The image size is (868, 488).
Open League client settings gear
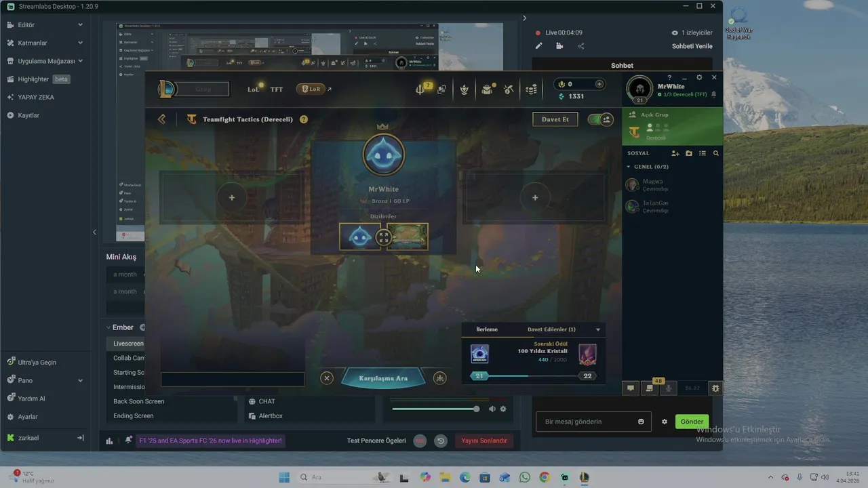tap(699, 77)
